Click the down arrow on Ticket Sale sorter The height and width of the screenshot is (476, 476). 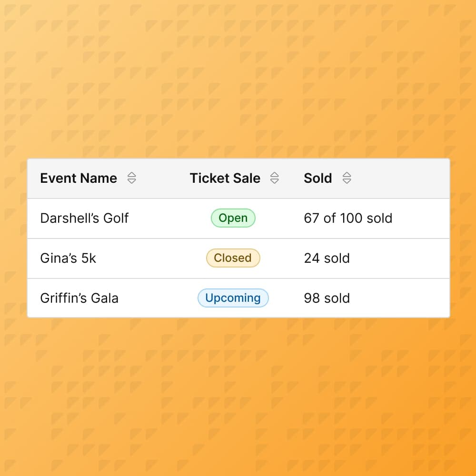[x=275, y=181]
